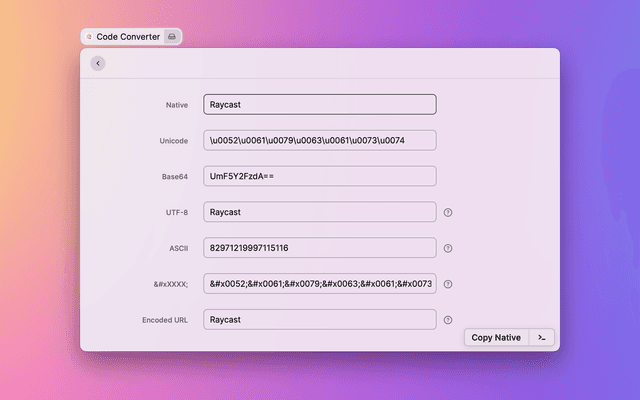The height and width of the screenshot is (400, 640).
Task: Open the help icon beside ASCII field
Action: tap(448, 248)
